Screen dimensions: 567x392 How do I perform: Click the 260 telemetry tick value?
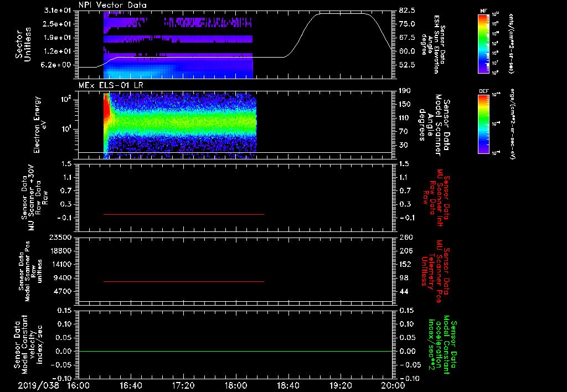[x=405, y=237]
